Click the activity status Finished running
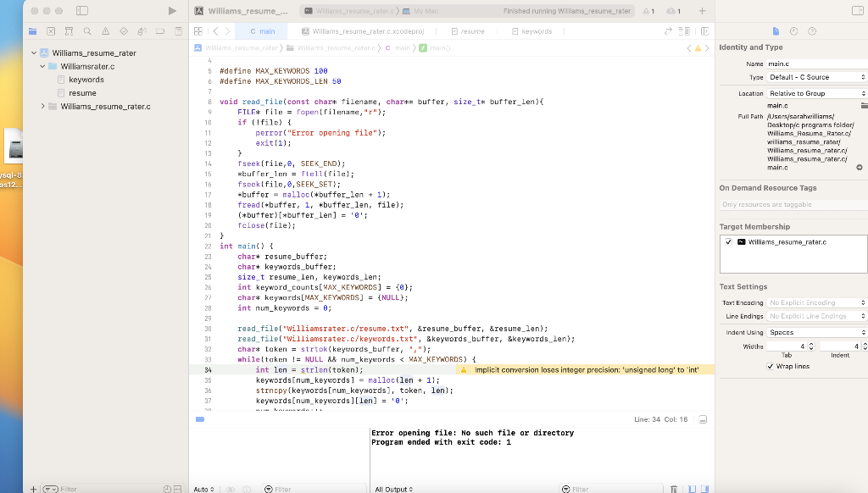Viewport: 868px width, 493px height. click(567, 11)
